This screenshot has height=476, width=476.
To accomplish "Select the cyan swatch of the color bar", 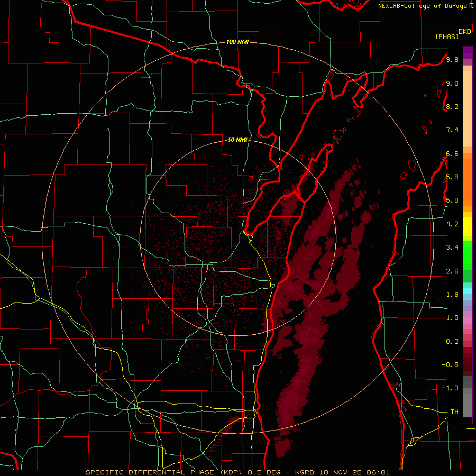I will [x=467, y=291].
